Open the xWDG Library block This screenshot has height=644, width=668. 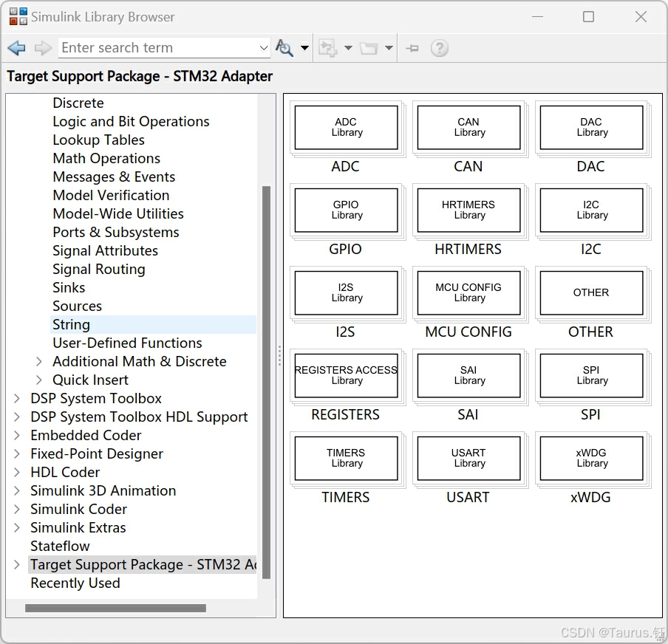click(591, 458)
